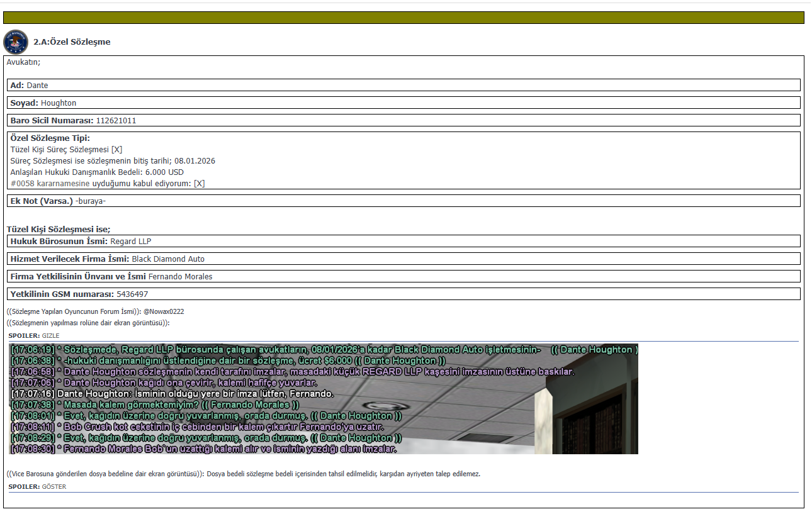Select the "Soyad: Houghton" field row

(x=403, y=103)
